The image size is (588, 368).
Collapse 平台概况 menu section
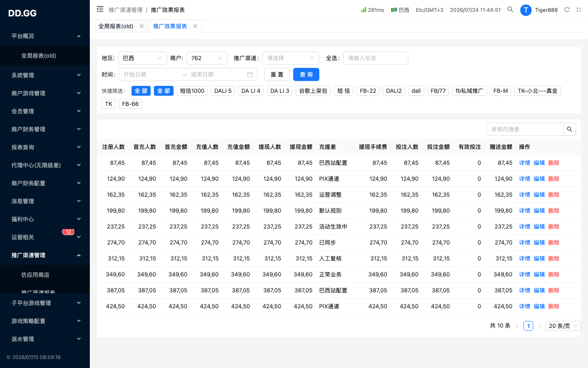45,36
